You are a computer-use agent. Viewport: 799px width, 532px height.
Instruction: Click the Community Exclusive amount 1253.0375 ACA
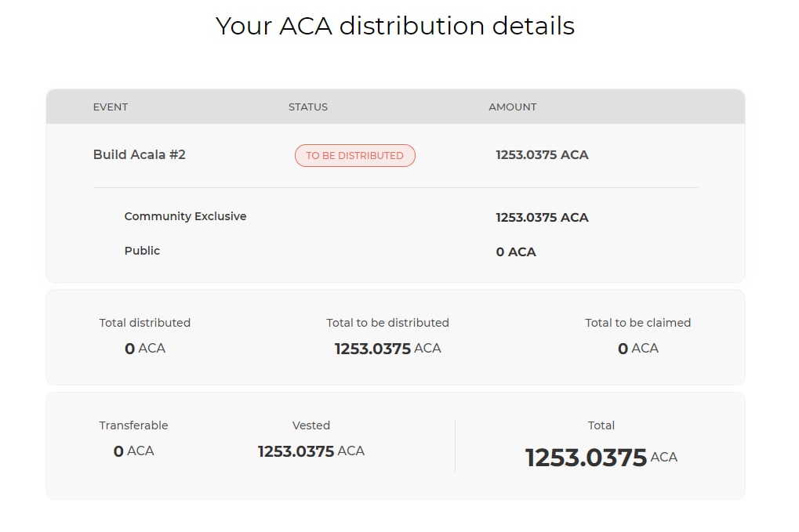tap(542, 217)
